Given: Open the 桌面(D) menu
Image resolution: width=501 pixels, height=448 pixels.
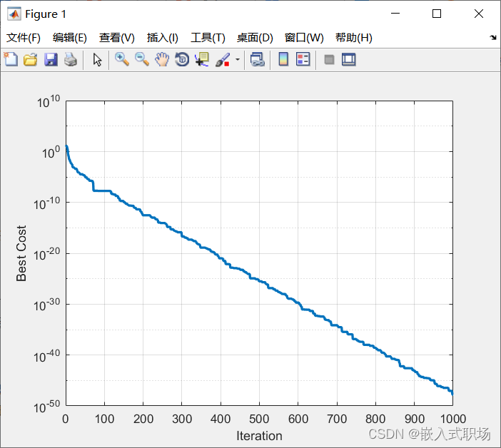Looking at the screenshot, I should (255, 38).
